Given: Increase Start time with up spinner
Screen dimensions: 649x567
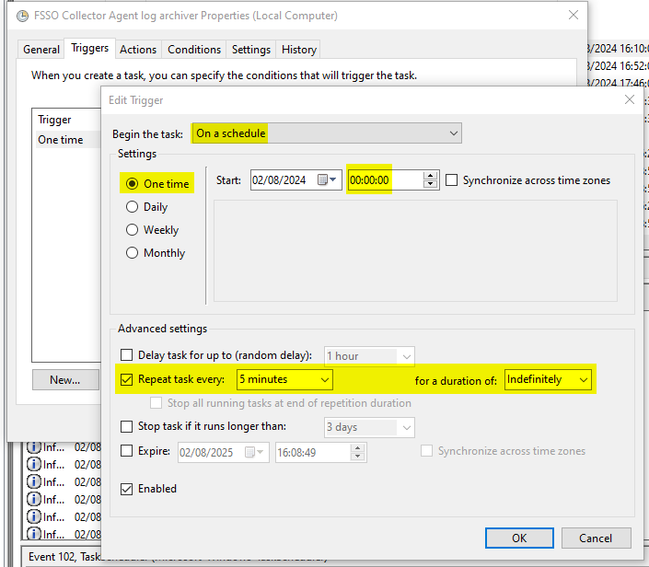Looking at the screenshot, I should tap(430, 175).
